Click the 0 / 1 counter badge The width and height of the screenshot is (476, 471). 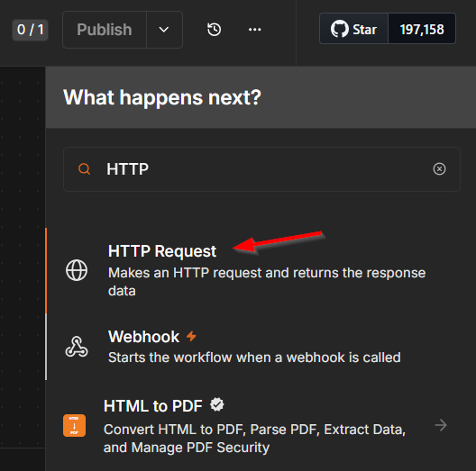pos(30,30)
